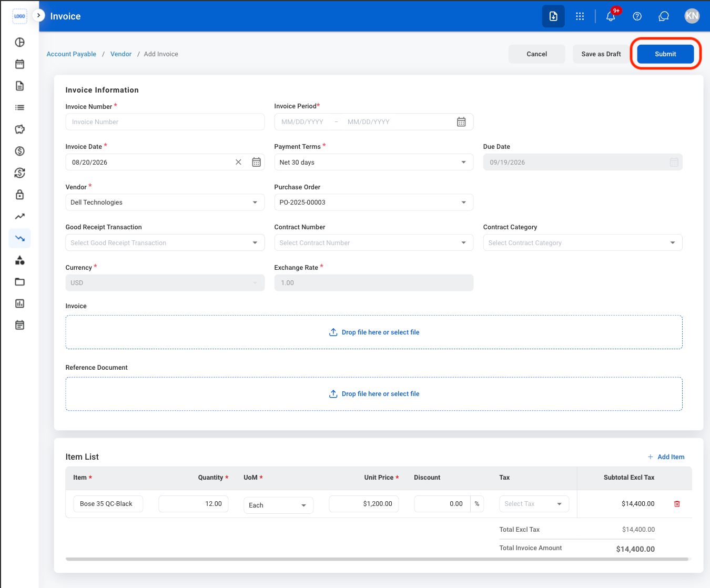
Task: Click the upload icon in the Reference Document zone
Action: [333, 394]
